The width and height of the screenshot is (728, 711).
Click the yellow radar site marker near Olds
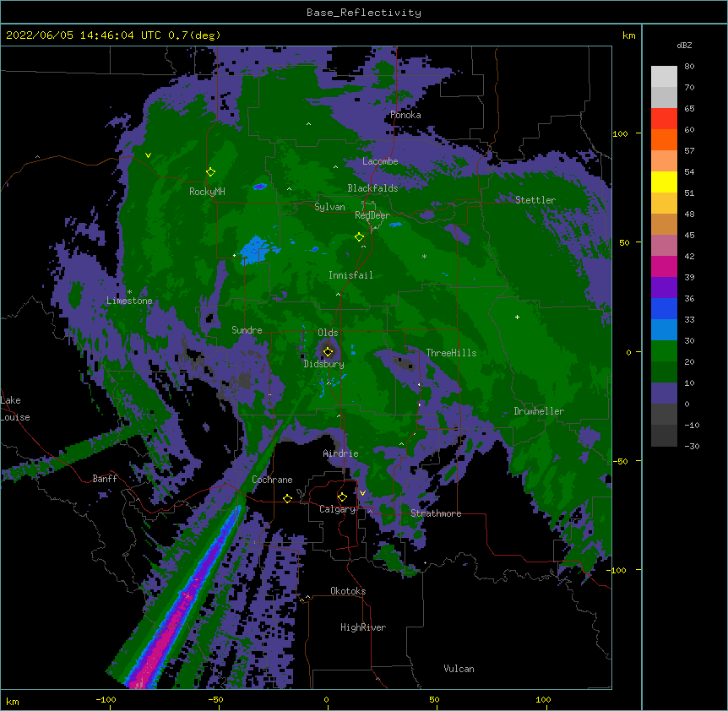[x=328, y=352]
